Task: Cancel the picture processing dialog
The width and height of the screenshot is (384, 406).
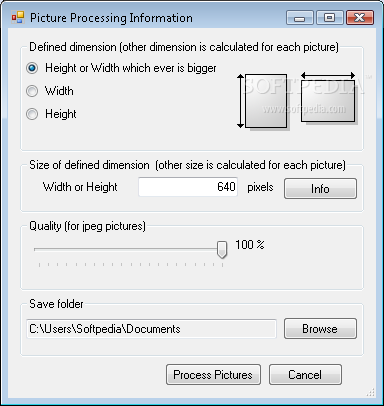Action: tap(305, 375)
